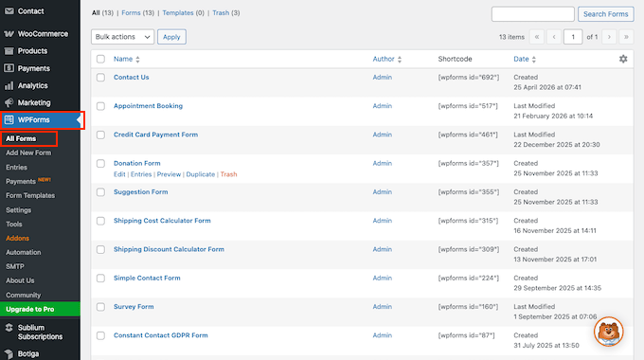Check the Simple Contact Form checkbox
Screen dimensions: 644x360
(100, 279)
